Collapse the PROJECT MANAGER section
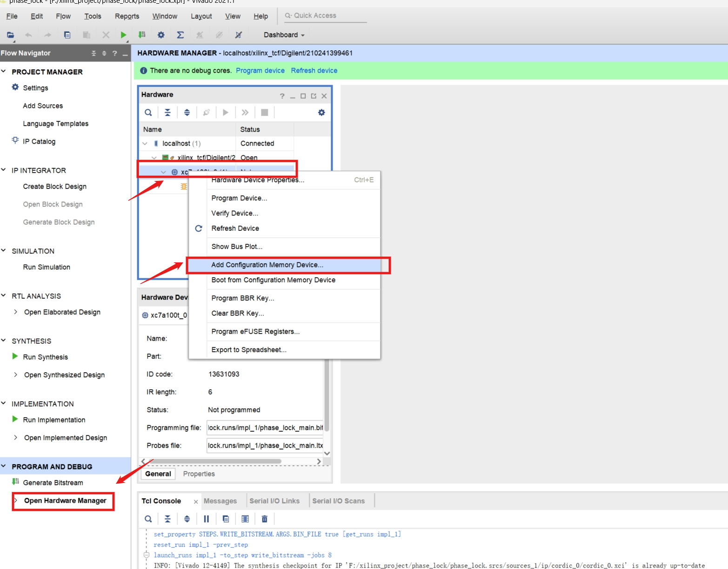The image size is (728, 569). coord(4,72)
